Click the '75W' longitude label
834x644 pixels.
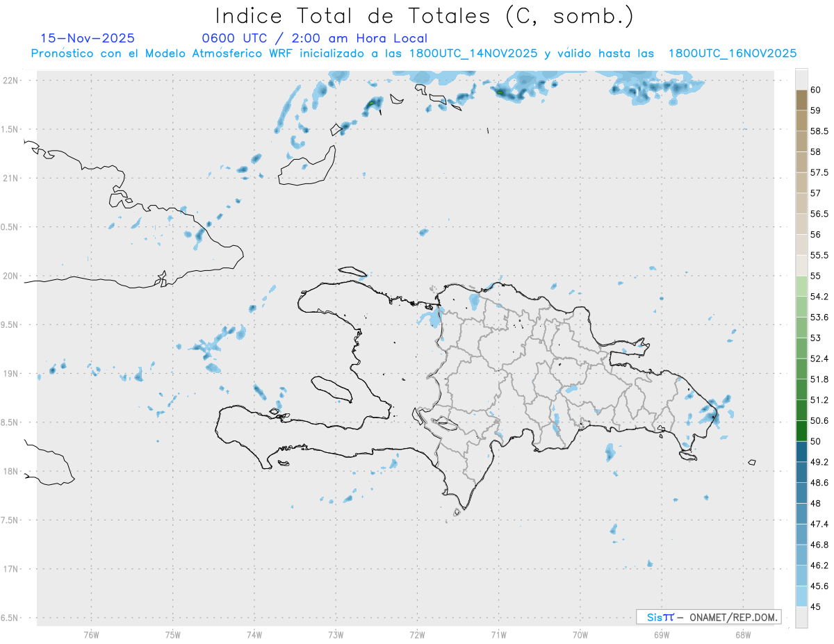[x=172, y=635]
